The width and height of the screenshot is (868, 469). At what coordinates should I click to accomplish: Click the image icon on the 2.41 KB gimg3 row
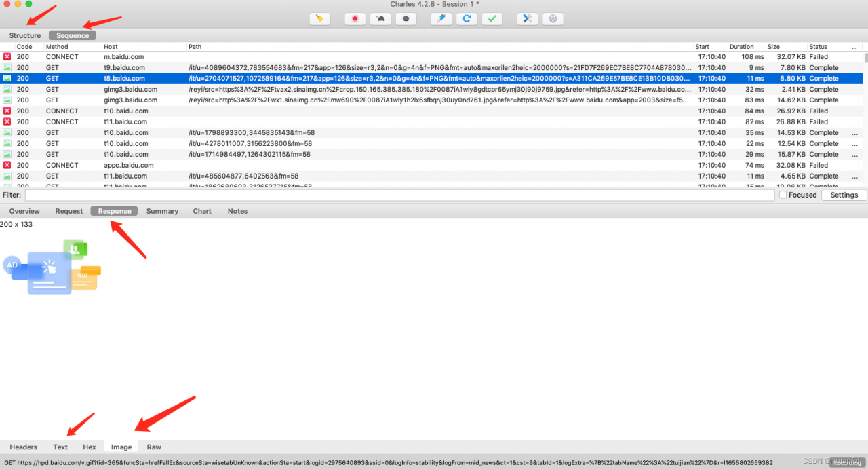pos(7,90)
